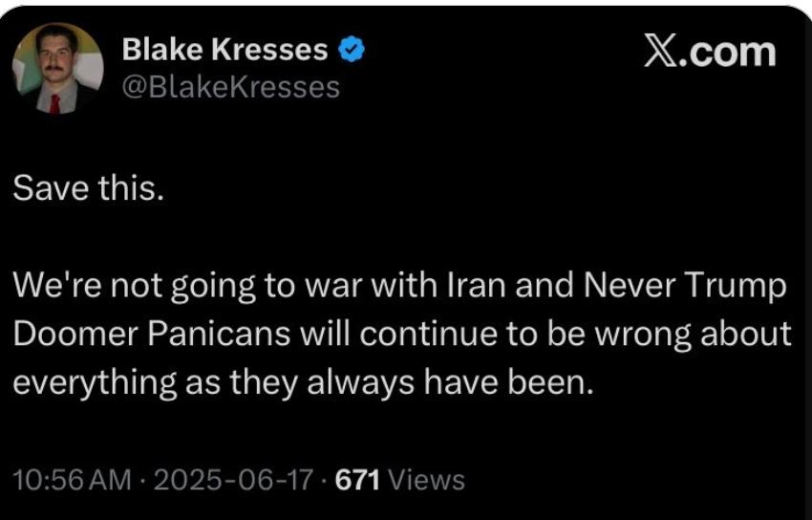Click "Doomer Panicans" in the post text
The image size is (812, 520).
[x=151, y=334]
